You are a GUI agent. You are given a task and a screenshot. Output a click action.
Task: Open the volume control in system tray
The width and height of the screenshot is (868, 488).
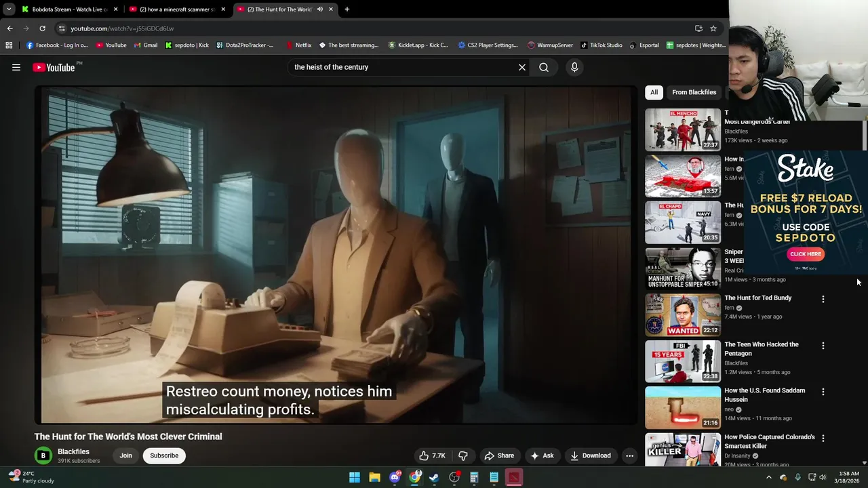coord(823,477)
